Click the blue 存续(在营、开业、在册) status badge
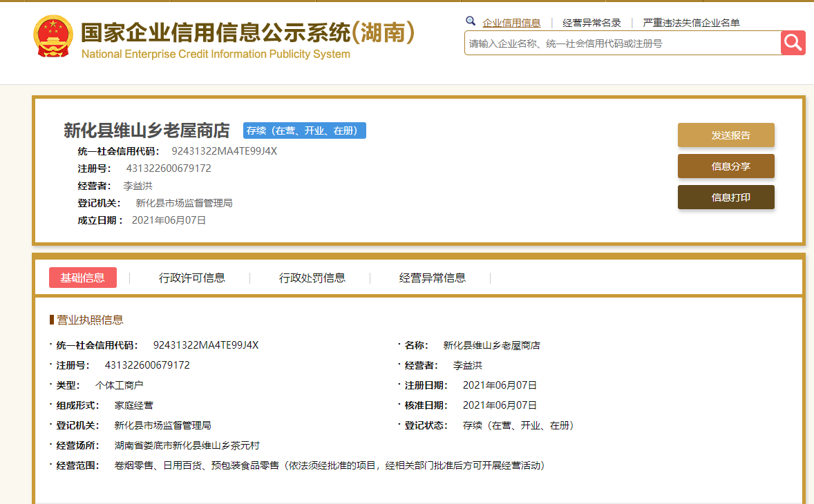This screenshot has width=814, height=504. coord(304,130)
